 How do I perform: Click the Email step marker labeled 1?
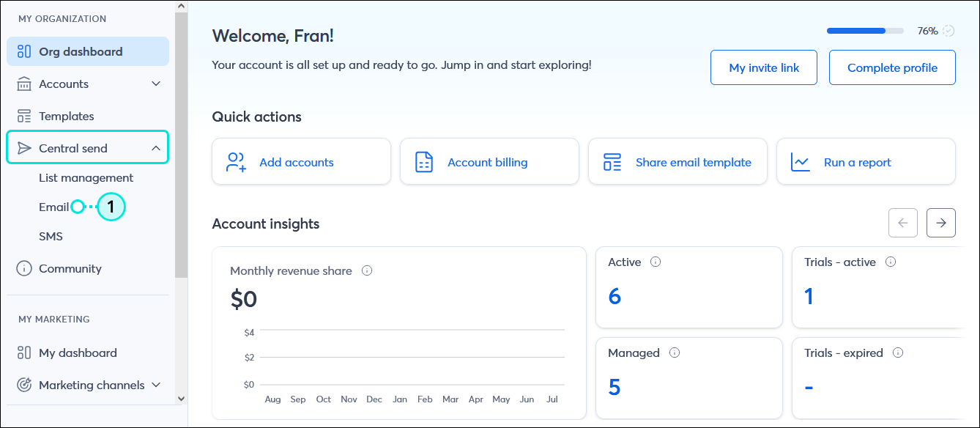[111, 207]
